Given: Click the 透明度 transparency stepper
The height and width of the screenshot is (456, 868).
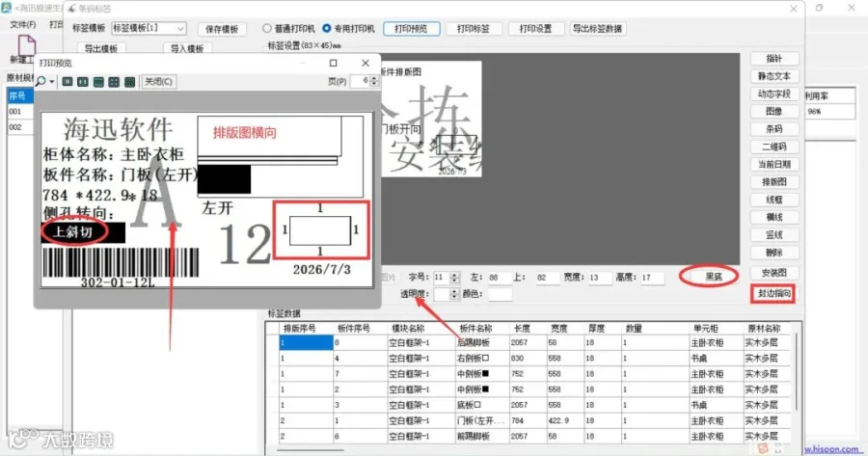Looking at the screenshot, I should pos(454,294).
